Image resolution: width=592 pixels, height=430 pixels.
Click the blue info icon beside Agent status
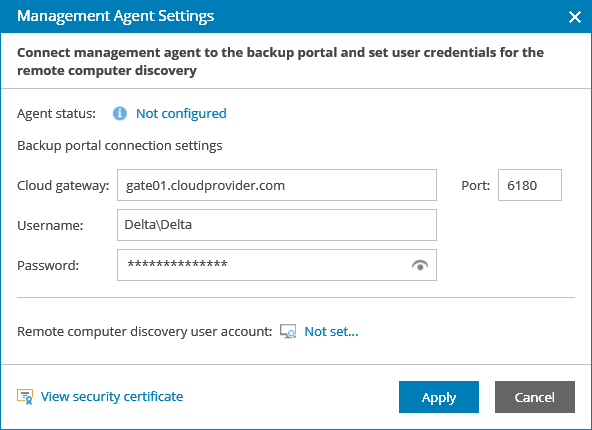(120, 113)
